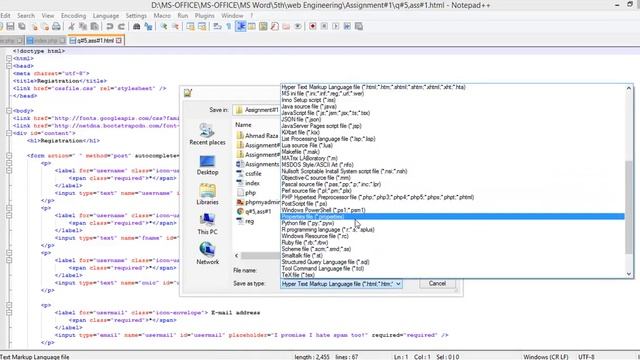Collapse the form tag fold marker
This screenshot has height=360, width=640.
[9, 156]
